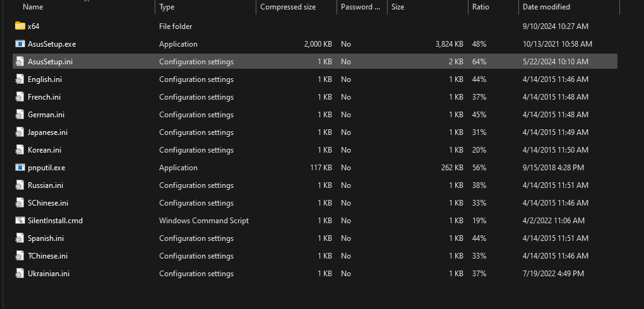This screenshot has width=644, height=309.
Task: Click the Japanese.ini file icon
Action: pyautogui.click(x=20, y=132)
